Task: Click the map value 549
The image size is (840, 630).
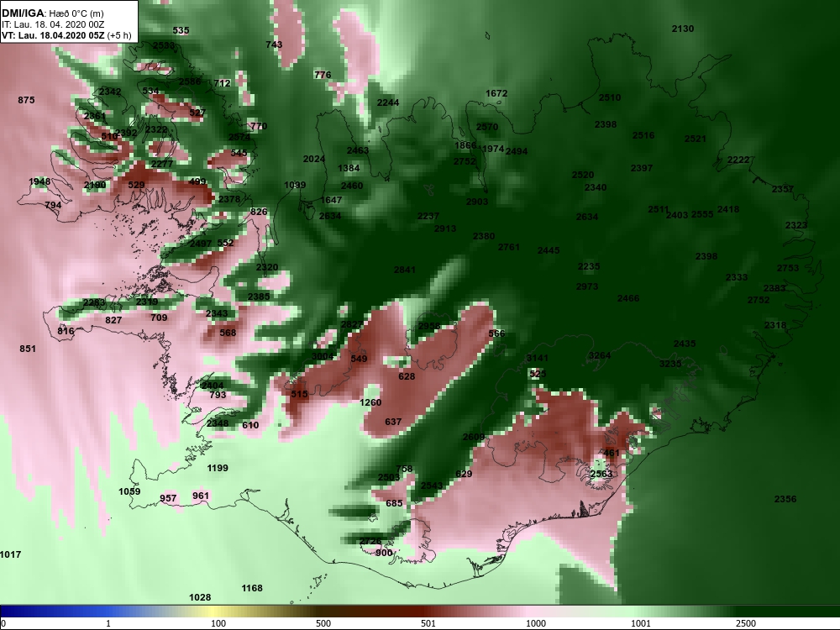Action: click(359, 359)
